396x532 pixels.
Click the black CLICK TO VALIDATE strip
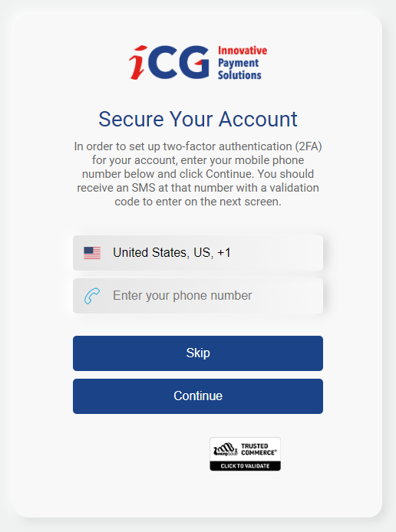click(246, 466)
